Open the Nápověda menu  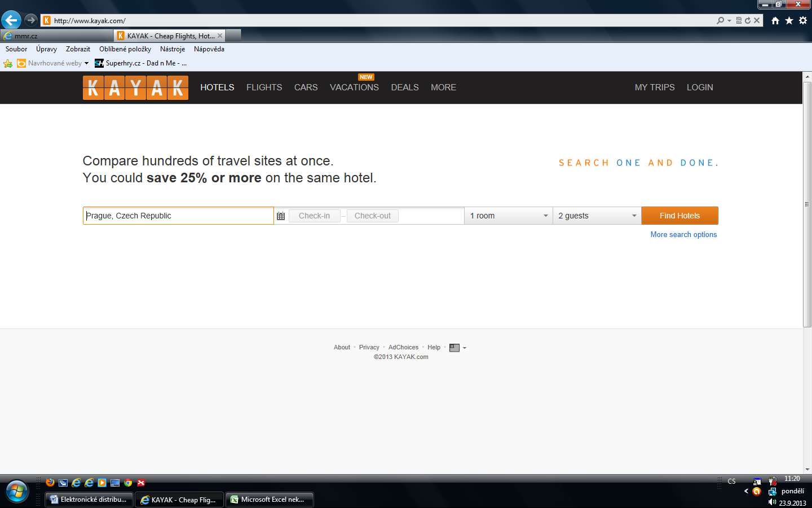[x=209, y=49]
